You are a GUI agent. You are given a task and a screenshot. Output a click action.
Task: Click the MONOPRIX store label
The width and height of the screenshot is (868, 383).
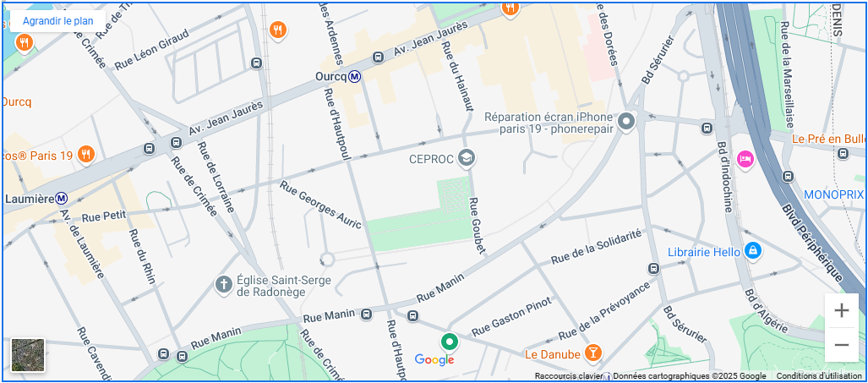click(x=833, y=194)
